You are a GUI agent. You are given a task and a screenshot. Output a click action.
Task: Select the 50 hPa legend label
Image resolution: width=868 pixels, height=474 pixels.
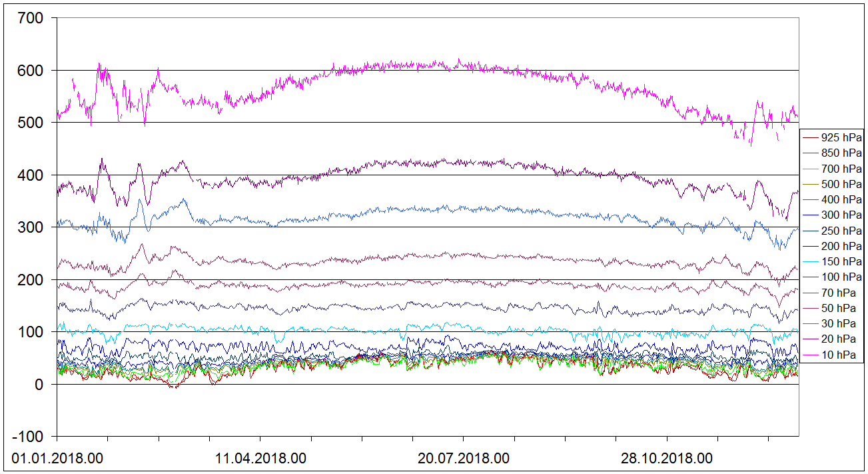841,308
